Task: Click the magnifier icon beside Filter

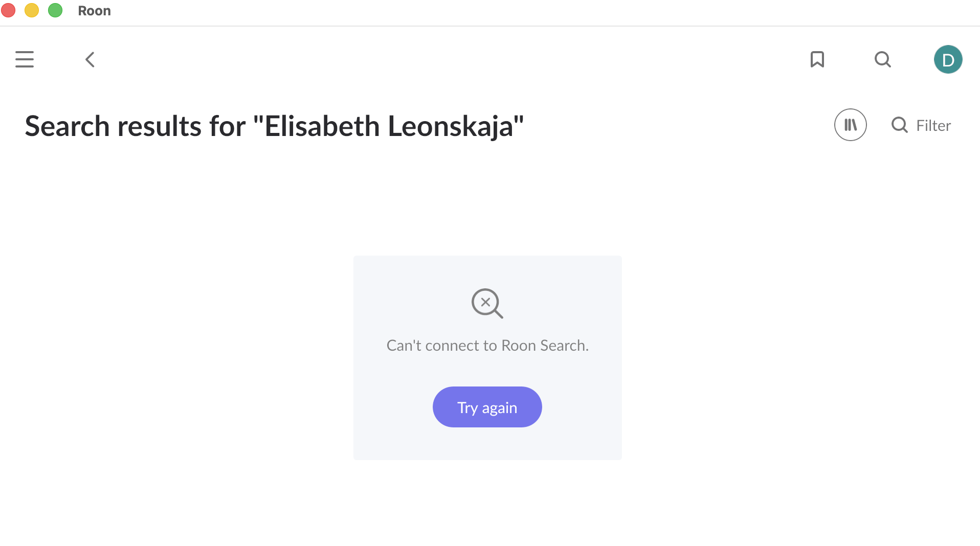Action: tap(899, 125)
